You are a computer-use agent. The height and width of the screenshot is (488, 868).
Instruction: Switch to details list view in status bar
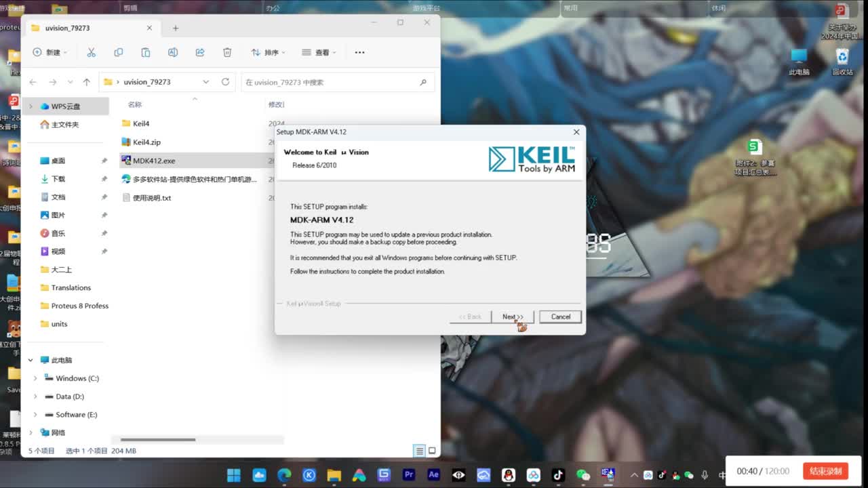(419, 451)
